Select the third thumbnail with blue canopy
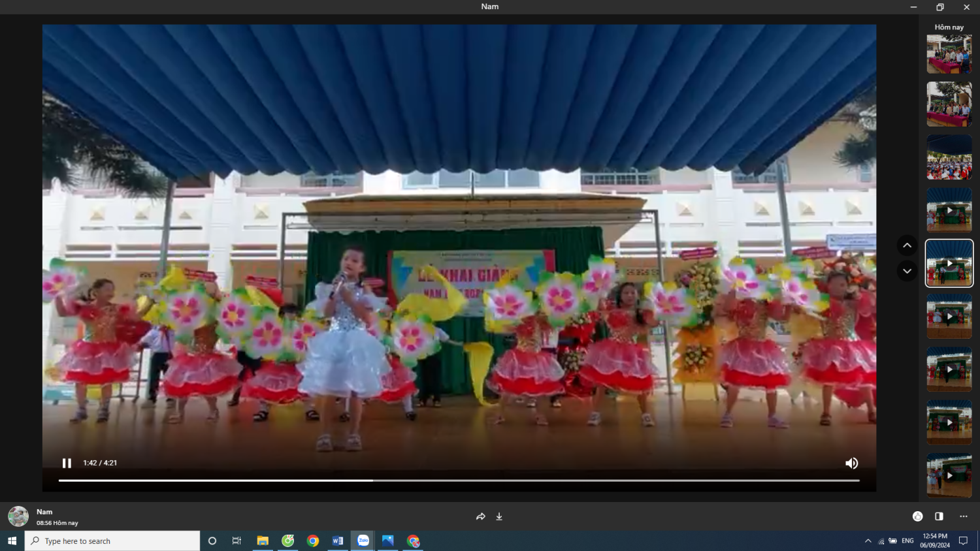This screenshot has height=551, width=980. click(949, 157)
